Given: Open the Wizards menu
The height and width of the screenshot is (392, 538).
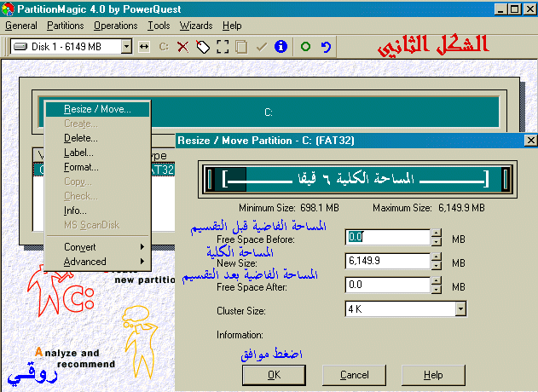Looking at the screenshot, I should pyautogui.click(x=196, y=26).
